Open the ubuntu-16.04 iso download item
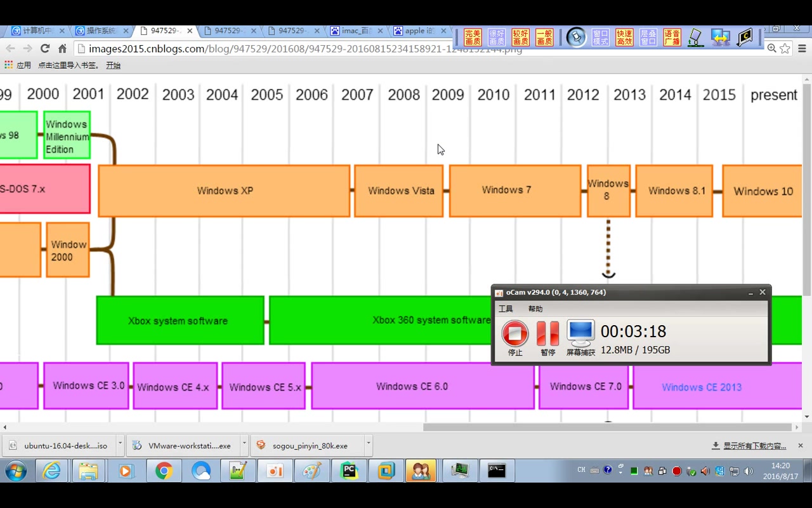 pyautogui.click(x=58, y=446)
